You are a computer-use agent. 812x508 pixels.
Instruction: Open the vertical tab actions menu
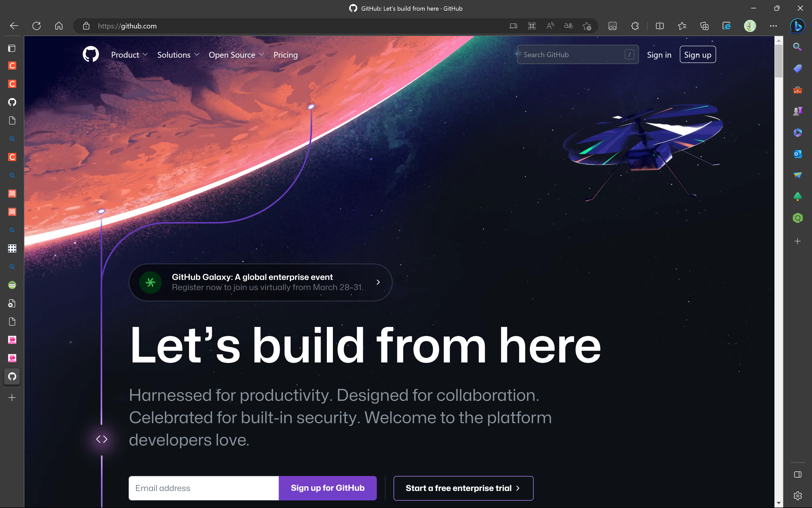pos(12,48)
